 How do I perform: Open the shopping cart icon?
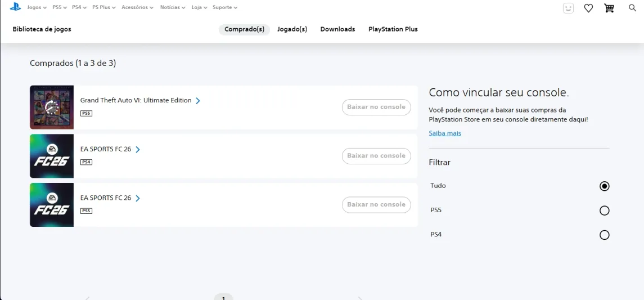click(609, 8)
